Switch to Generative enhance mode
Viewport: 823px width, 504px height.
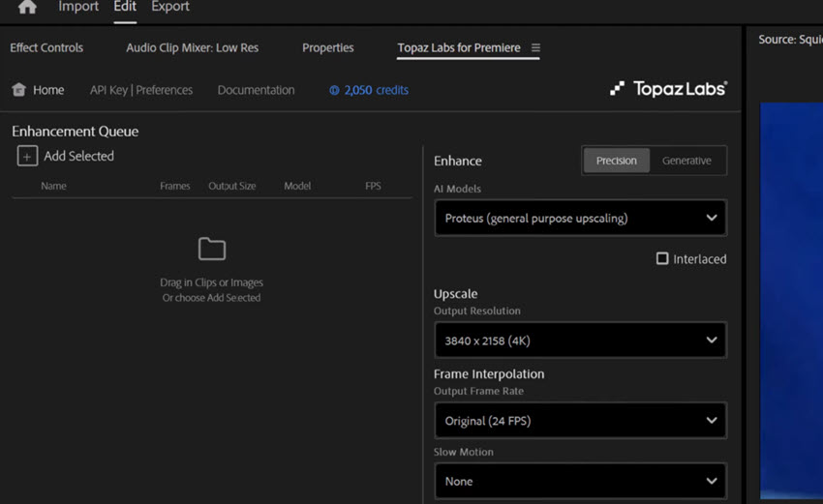coord(686,161)
